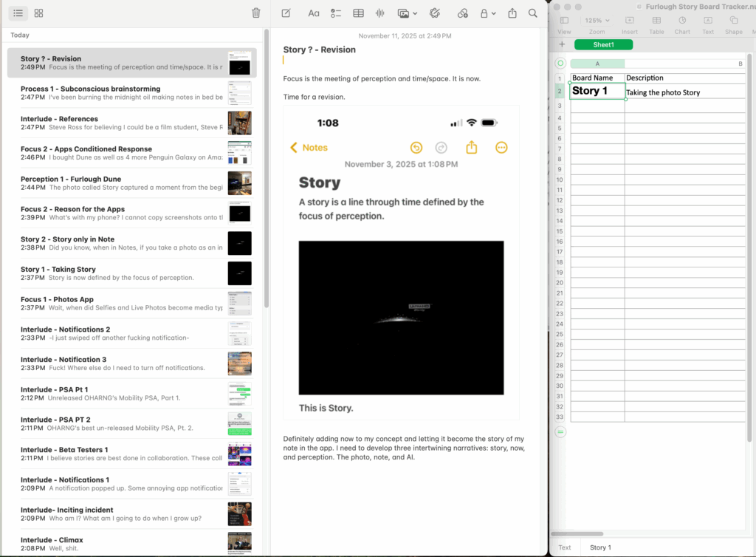The image size is (756, 557).
Task: Add a checklist to the note
Action: pyautogui.click(x=336, y=13)
